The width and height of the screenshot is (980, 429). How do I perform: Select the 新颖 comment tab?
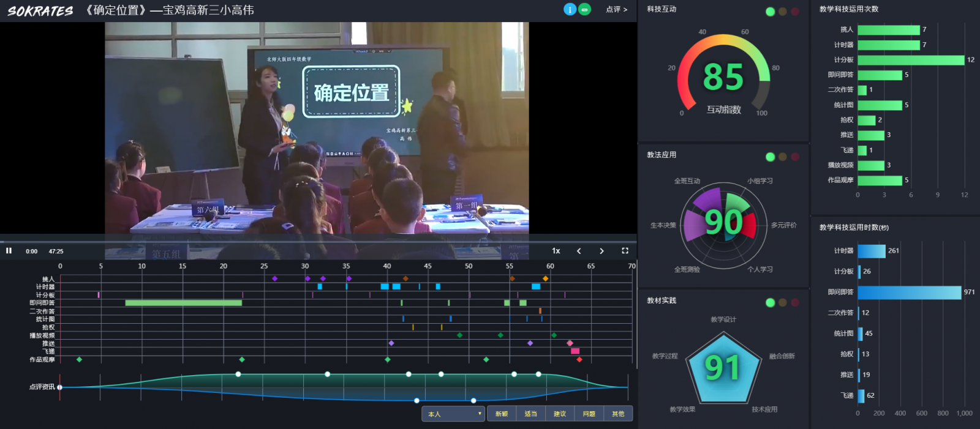coord(502,414)
